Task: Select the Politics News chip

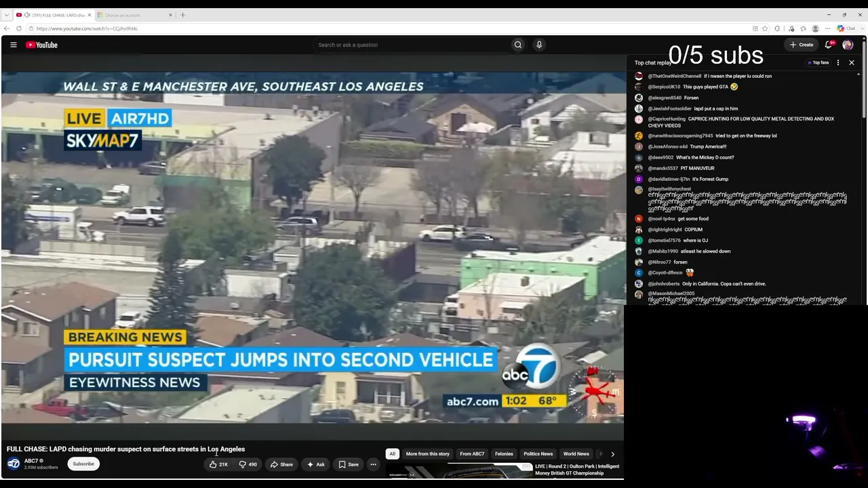Action: coord(538,454)
